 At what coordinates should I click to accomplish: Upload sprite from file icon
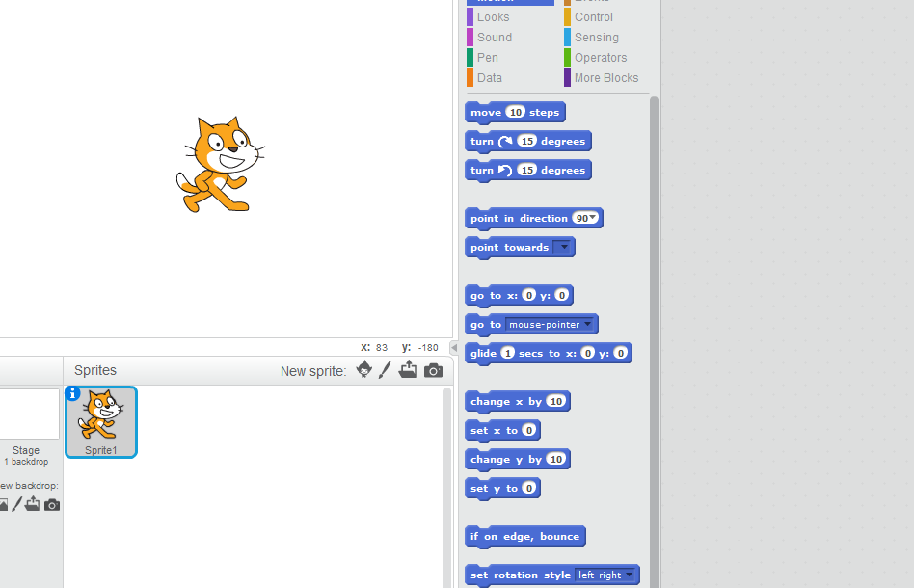408,369
